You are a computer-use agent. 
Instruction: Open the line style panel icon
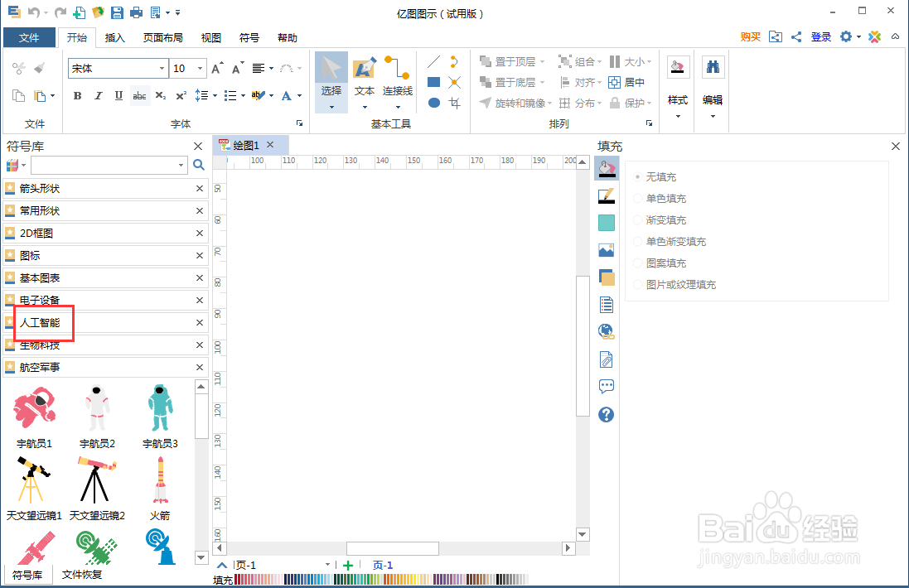pos(607,195)
